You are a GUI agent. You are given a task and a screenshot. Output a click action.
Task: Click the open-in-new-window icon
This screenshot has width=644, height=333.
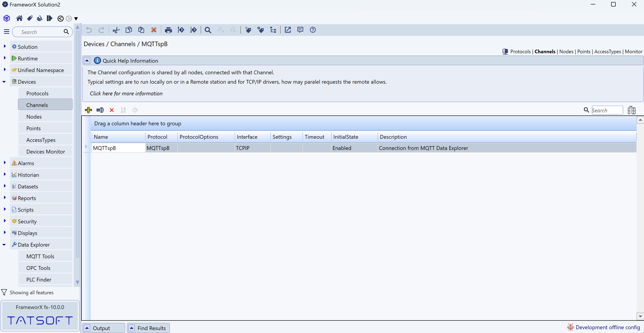[x=288, y=30]
